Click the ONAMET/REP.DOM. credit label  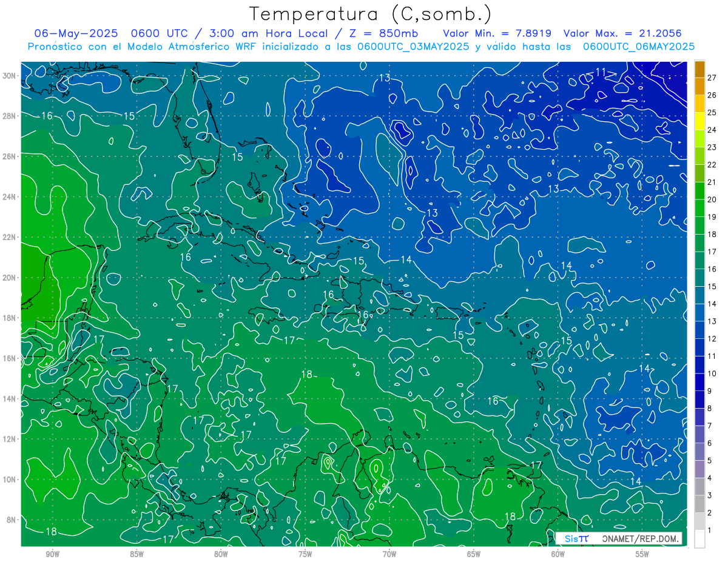639,538
